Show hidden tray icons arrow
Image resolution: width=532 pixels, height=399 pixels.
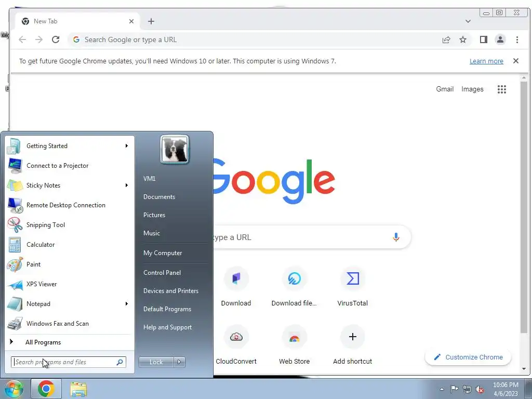442,389
